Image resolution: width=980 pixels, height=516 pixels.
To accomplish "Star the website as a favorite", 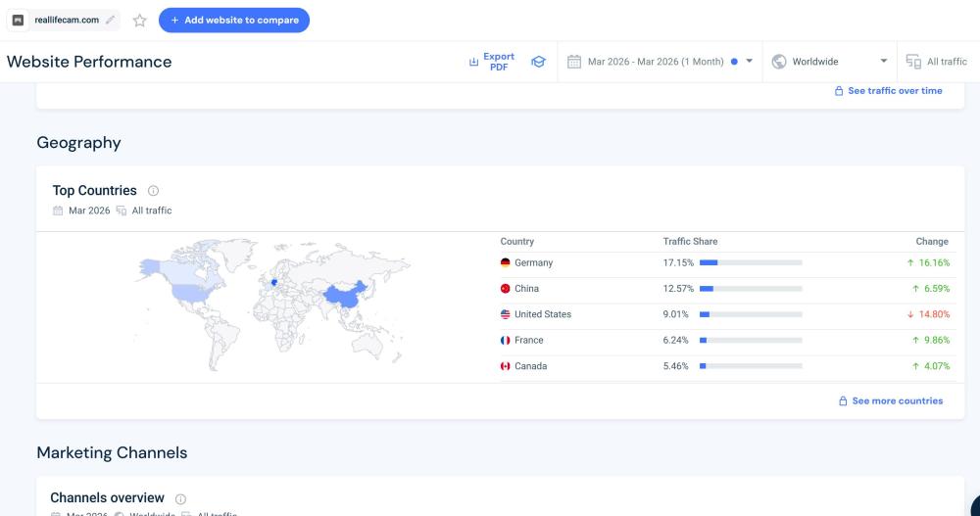I will tap(139, 21).
